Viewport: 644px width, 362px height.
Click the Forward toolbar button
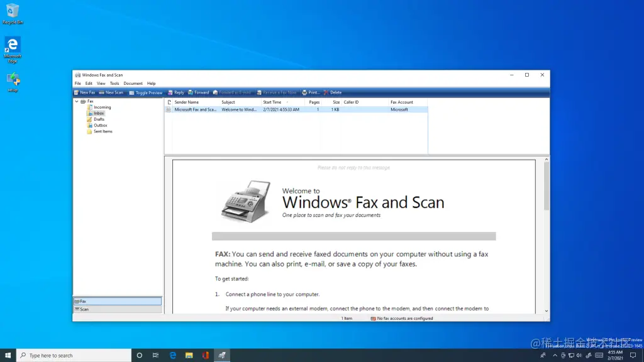pyautogui.click(x=198, y=93)
